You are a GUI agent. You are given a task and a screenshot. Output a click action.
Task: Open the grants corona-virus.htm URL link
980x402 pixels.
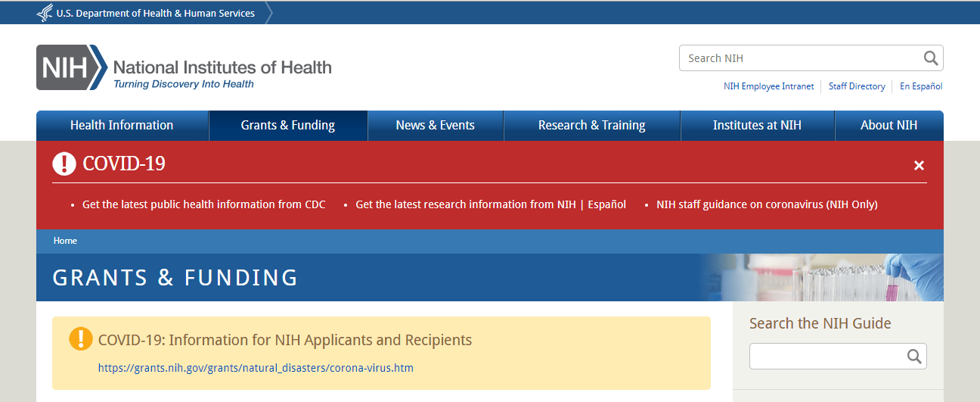256,369
